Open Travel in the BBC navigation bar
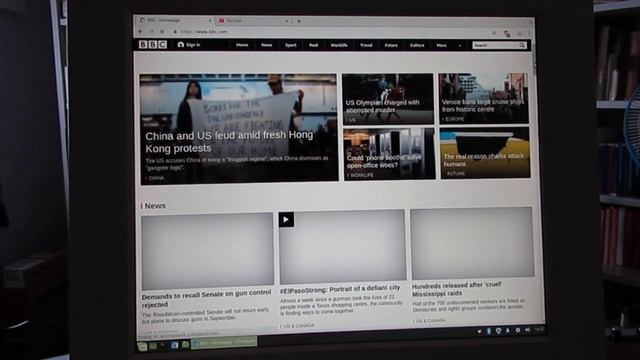Viewport: 640px width, 360px height. point(366,45)
